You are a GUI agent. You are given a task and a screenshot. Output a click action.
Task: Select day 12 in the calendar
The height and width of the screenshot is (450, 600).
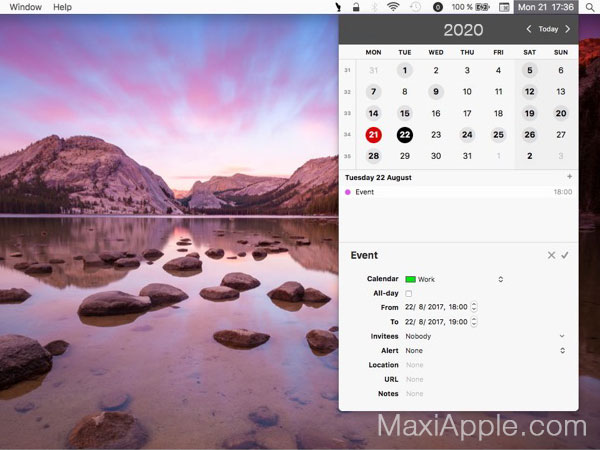pos(530,92)
